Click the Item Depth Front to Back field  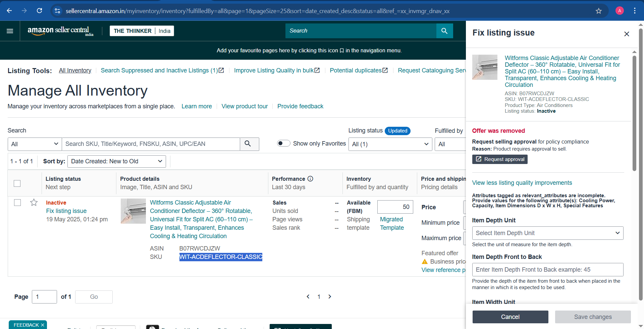547,270
